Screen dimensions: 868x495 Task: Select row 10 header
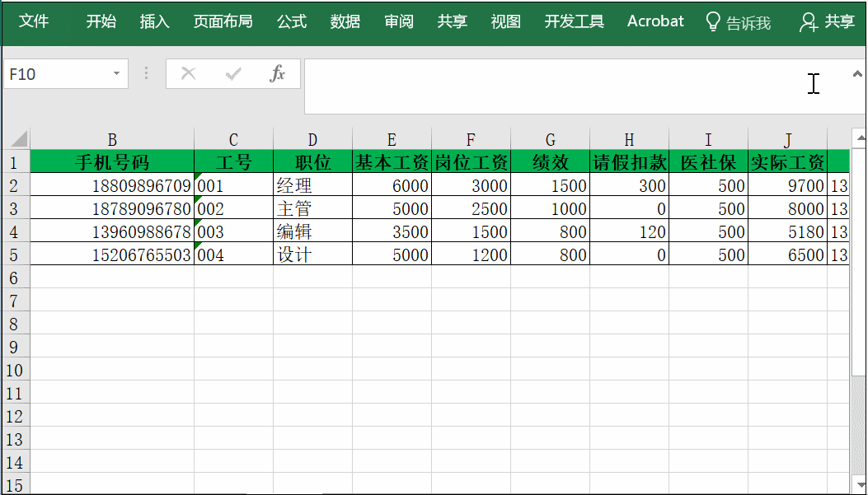16,370
